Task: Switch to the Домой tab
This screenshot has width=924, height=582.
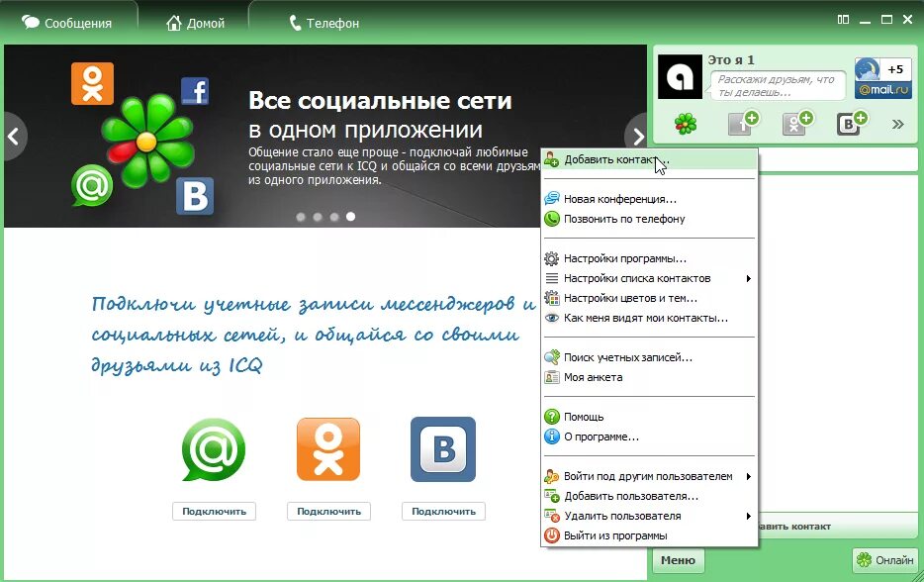Action: tap(195, 23)
